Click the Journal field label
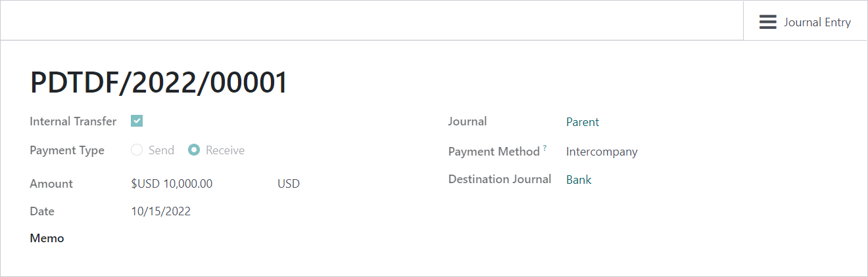This screenshot has width=868, height=277. 468,121
